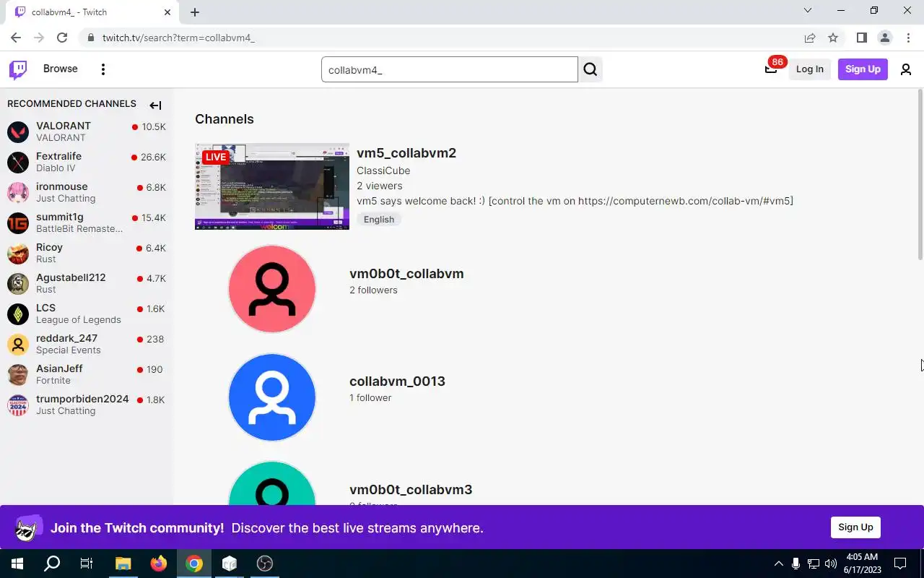
Task: Open the taskbar clock showing 4:05 AM
Action: point(862,564)
